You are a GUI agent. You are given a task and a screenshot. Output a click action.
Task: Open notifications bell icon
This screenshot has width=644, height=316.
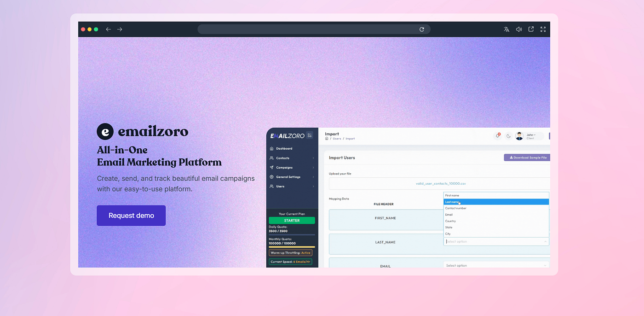tap(497, 136)
